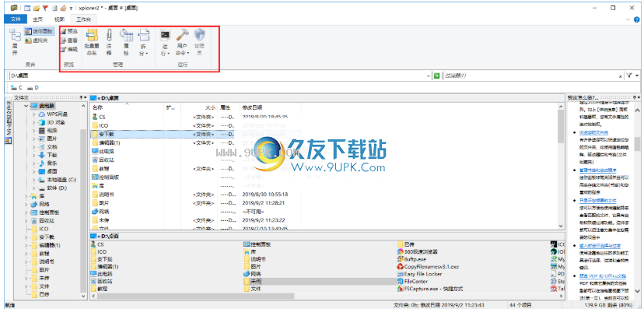Close the 文件夹 folder tree panel

tap(85, 97)
